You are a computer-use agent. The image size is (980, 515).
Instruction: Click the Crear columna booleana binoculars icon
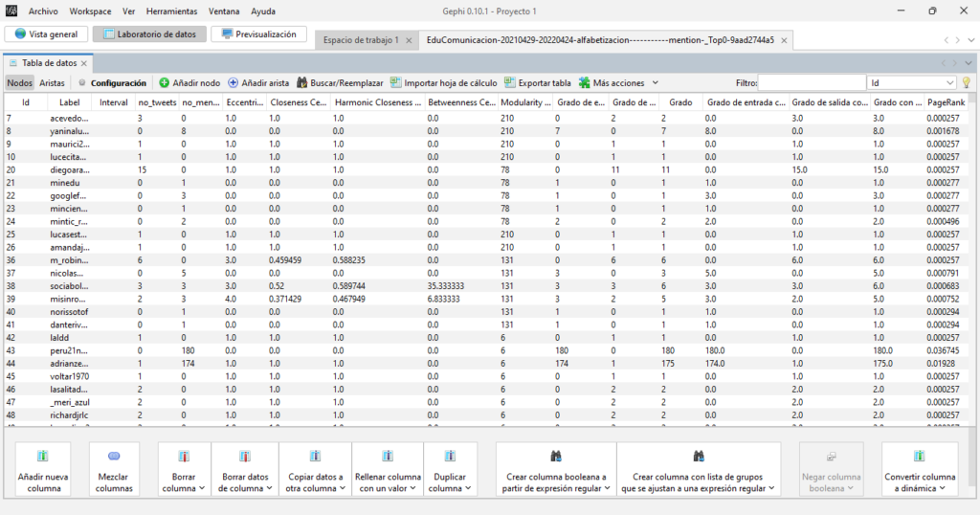pos(556,456)
